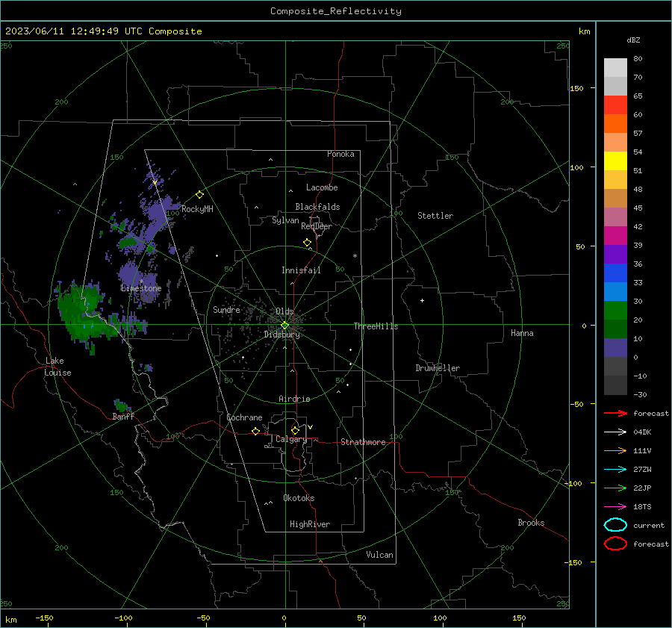Click the green 20 dBZ color swatch
Image resolution: width=672 pixels, height=628 pixels.
[x=615, y=311]
